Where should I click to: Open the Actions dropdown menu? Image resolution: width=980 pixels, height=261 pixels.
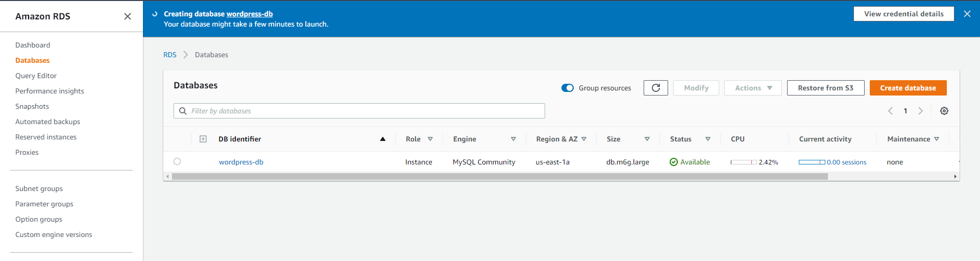point(753,88)
